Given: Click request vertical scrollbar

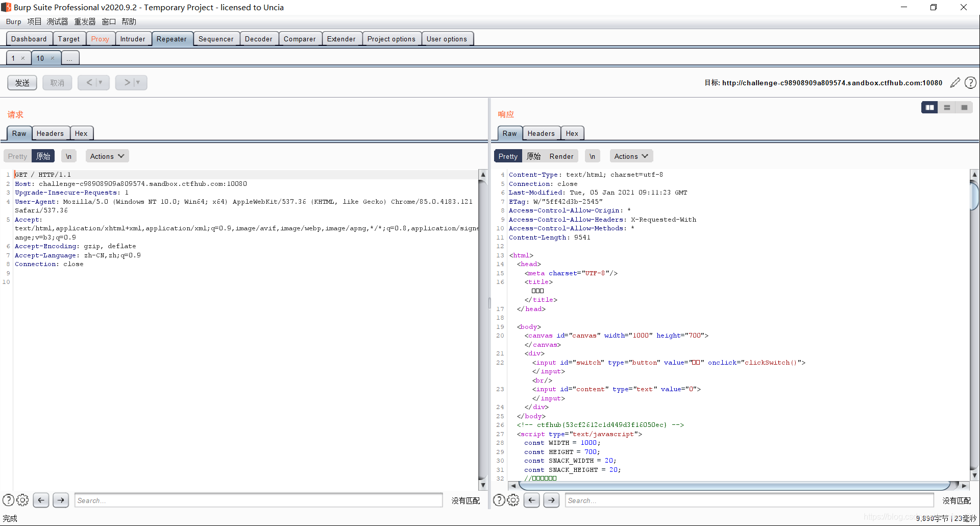Looking at the screenshot, I should coord(483,329).
